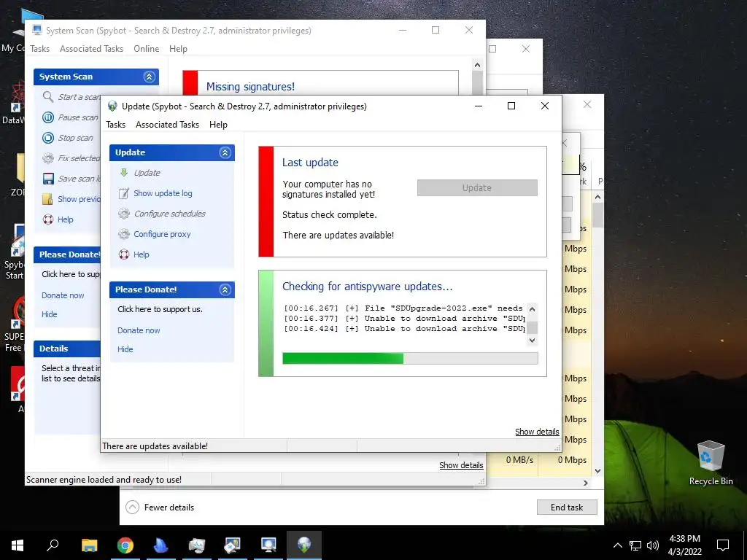
Task: Open Help menu in Update window
Action: tap(218, 124)
